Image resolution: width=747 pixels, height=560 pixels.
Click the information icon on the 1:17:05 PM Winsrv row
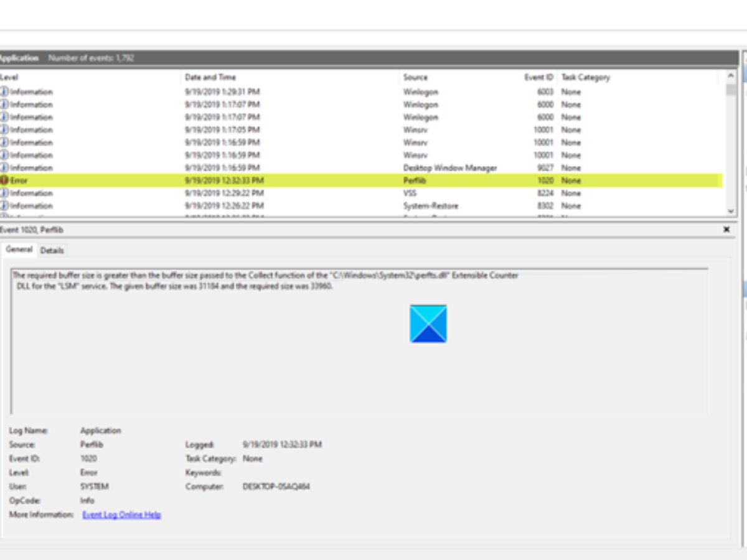4,129
